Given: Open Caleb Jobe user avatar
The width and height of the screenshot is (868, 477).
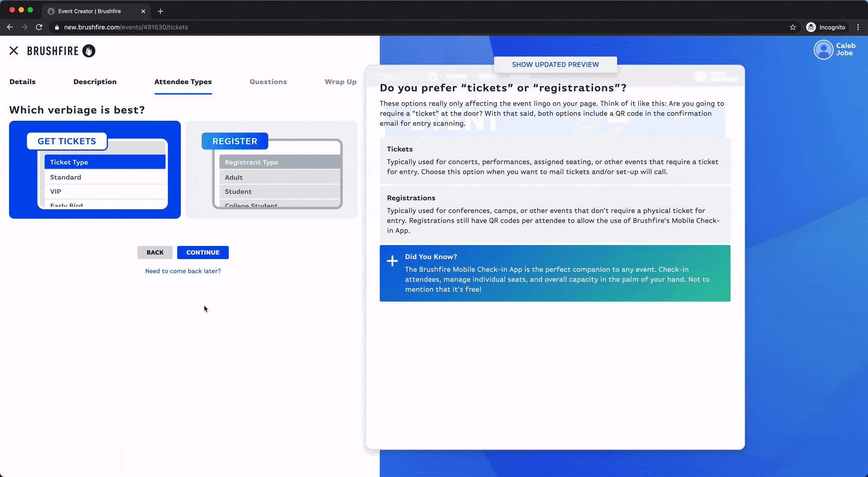Looking at the screenshot, I should pyautogui.click(x=823, y=50).
